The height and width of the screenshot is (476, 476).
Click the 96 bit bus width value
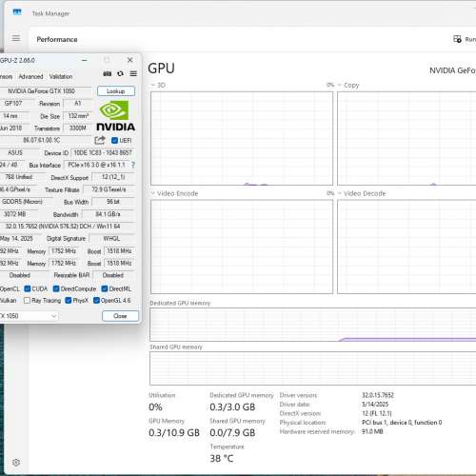click(113, 202)
